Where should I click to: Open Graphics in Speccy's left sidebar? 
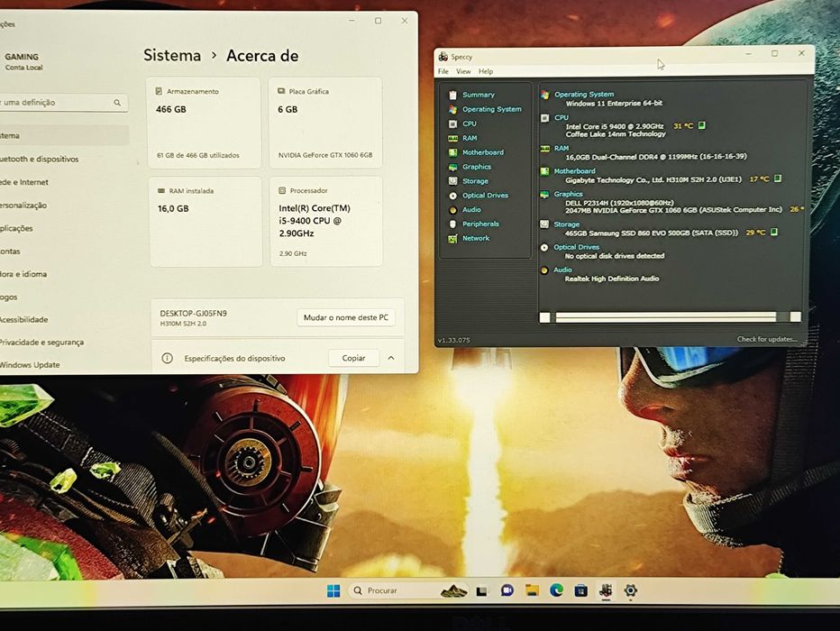pos(477,167)
